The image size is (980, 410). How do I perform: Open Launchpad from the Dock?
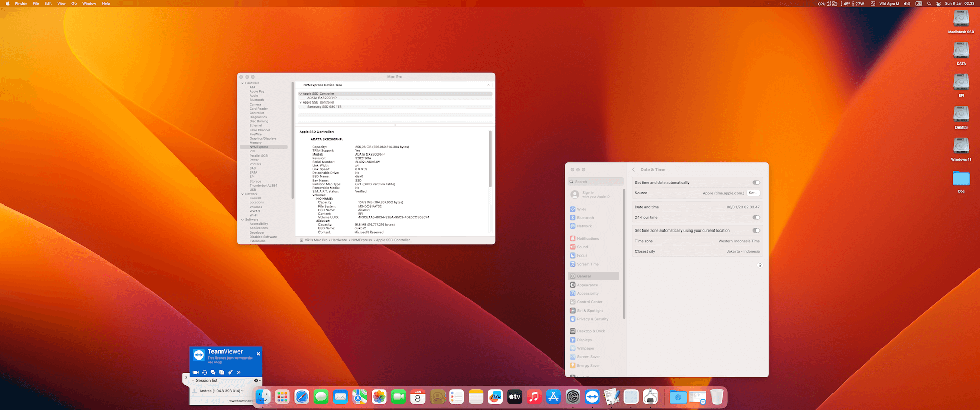coord(282,397)
